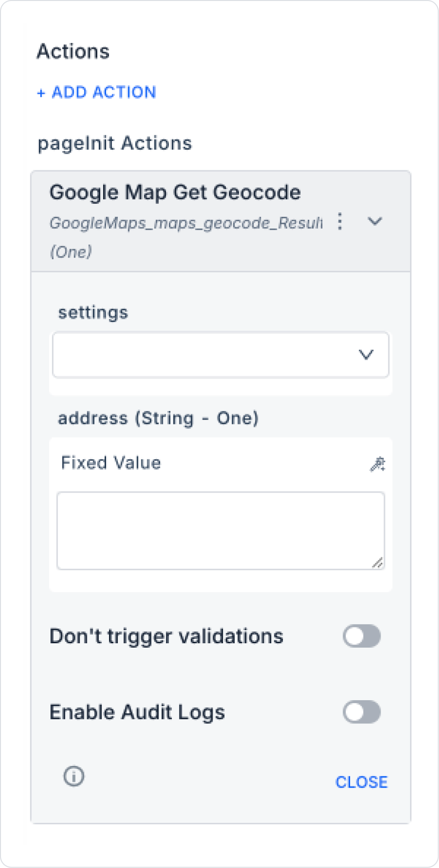Click the settings dropdown arrow
The width and height of the screenshot is (439, 868).
[x=366, y=355]
